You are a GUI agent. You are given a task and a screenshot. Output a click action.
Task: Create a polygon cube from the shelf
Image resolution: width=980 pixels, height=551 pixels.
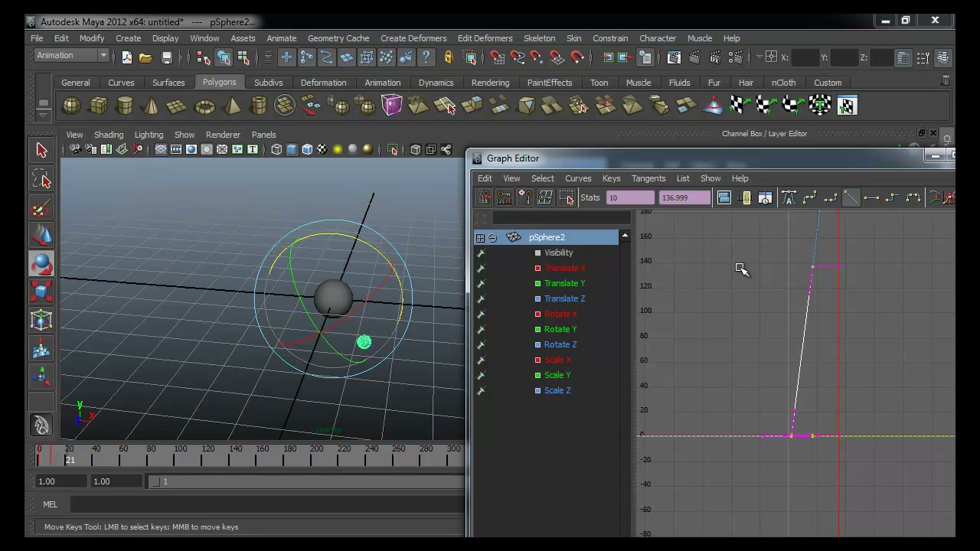pos(98,106)
